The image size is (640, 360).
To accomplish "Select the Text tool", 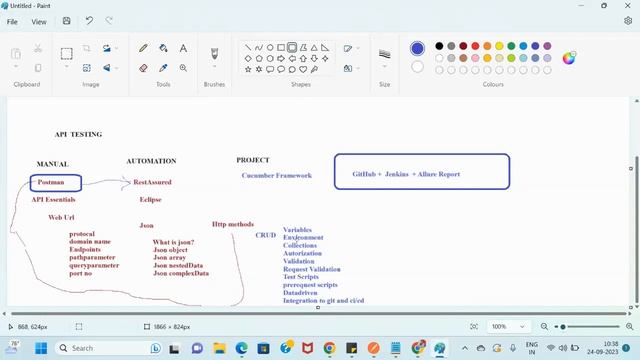I will pos(183,48).
